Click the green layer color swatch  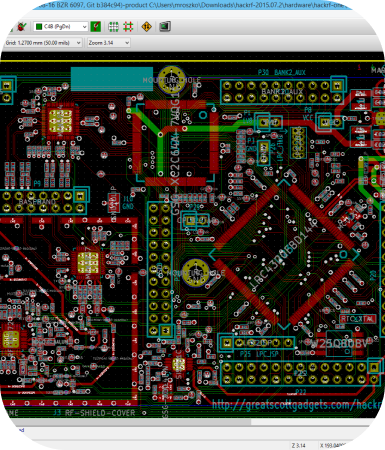click(x=39, y=26)
